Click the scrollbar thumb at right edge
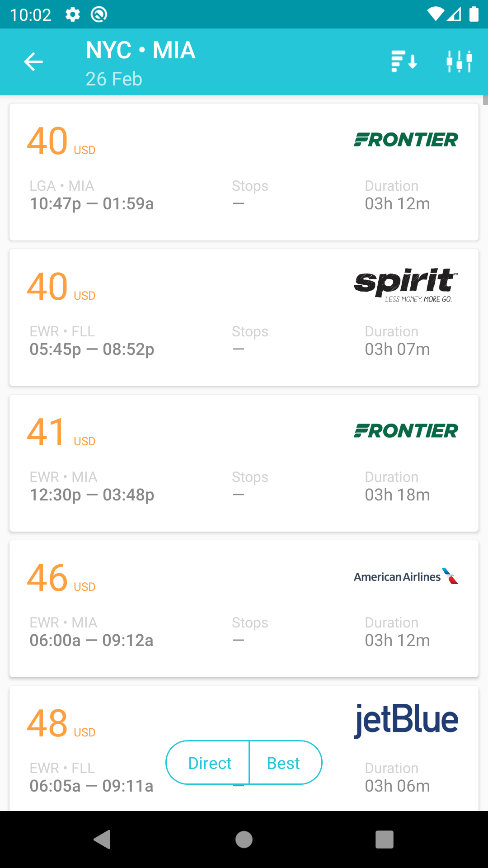 [485, 100]
